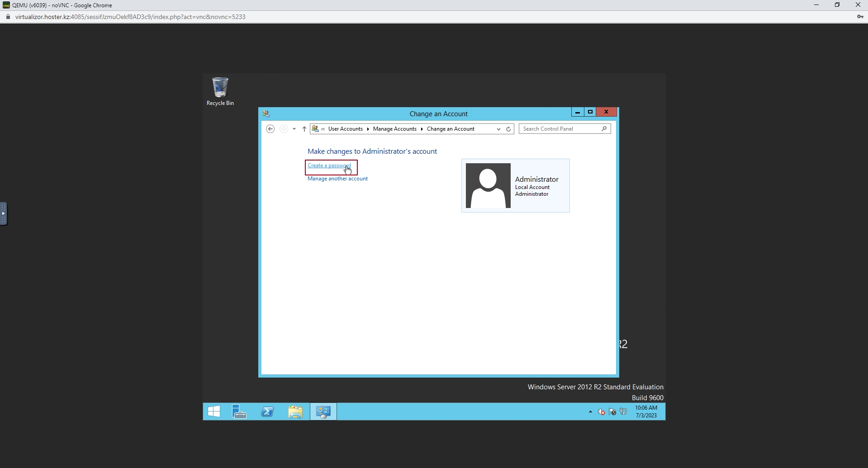
Task: Click the Search Control Panel field
Action: (560, 129)
